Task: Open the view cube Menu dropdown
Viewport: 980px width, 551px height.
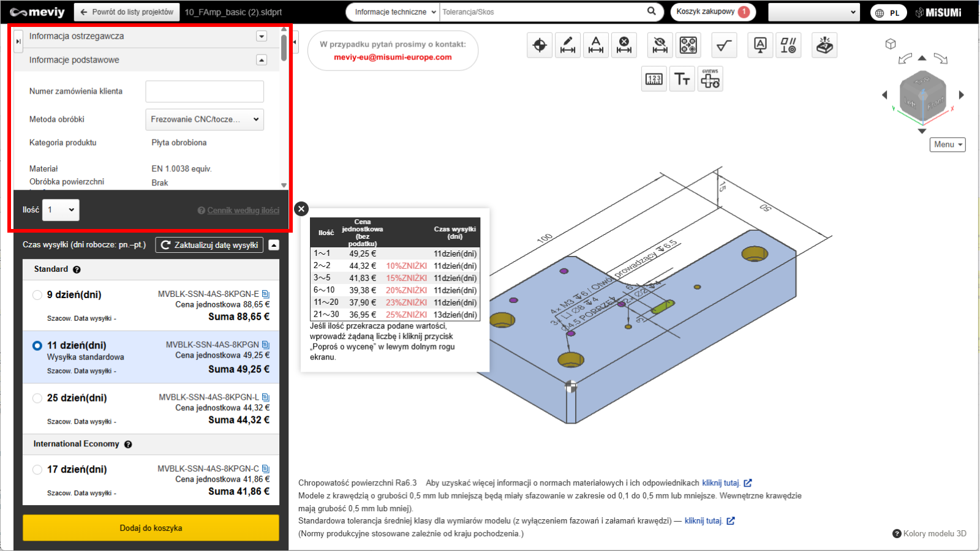Action: [x=948, y=144]
